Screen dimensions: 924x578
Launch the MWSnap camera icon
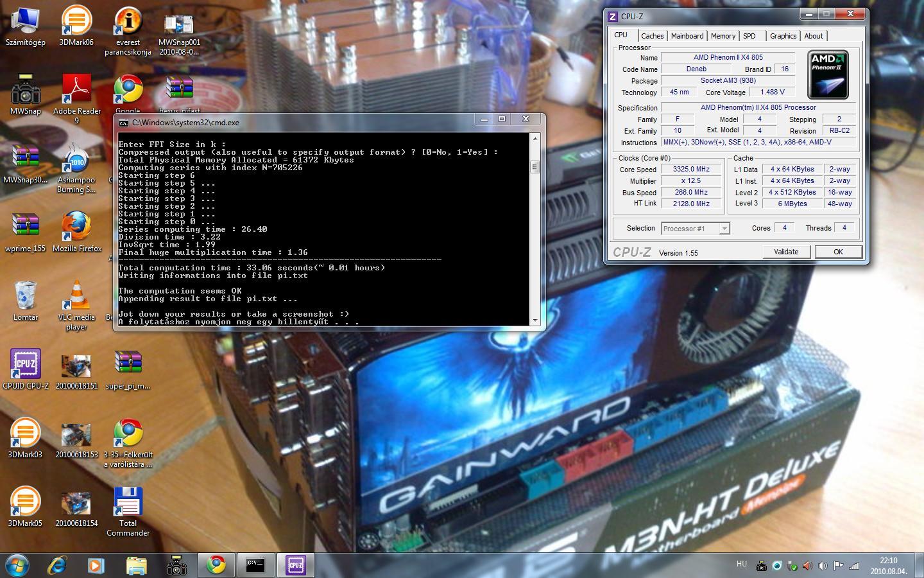tap(25, 94)
